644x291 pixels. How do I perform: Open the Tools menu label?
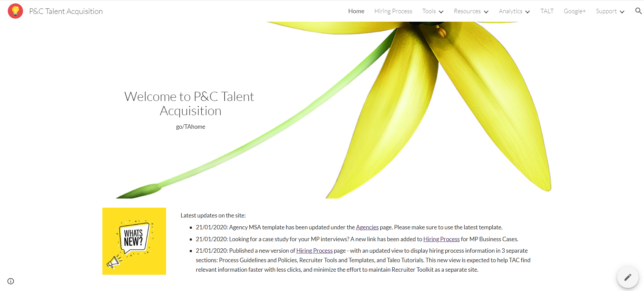point(429,11)
